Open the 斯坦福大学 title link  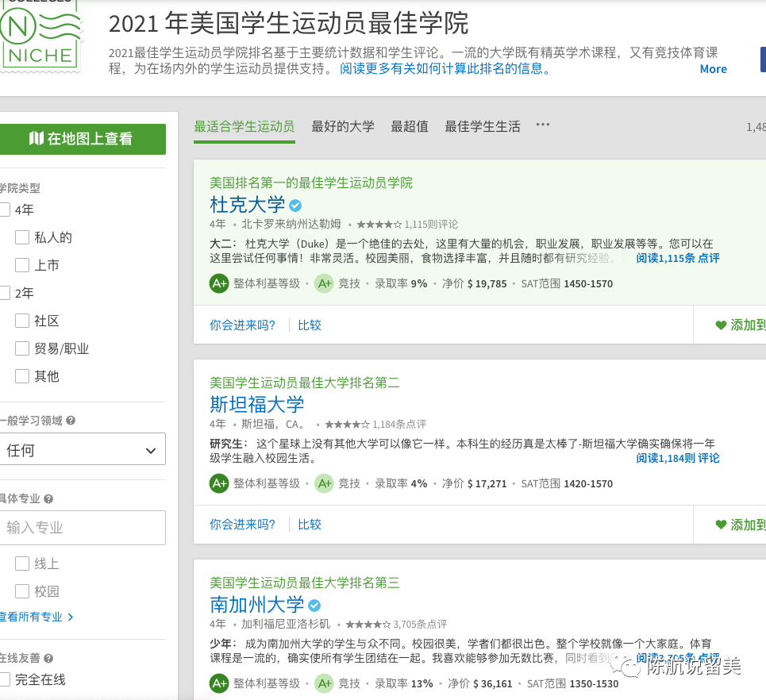point(257,405)
